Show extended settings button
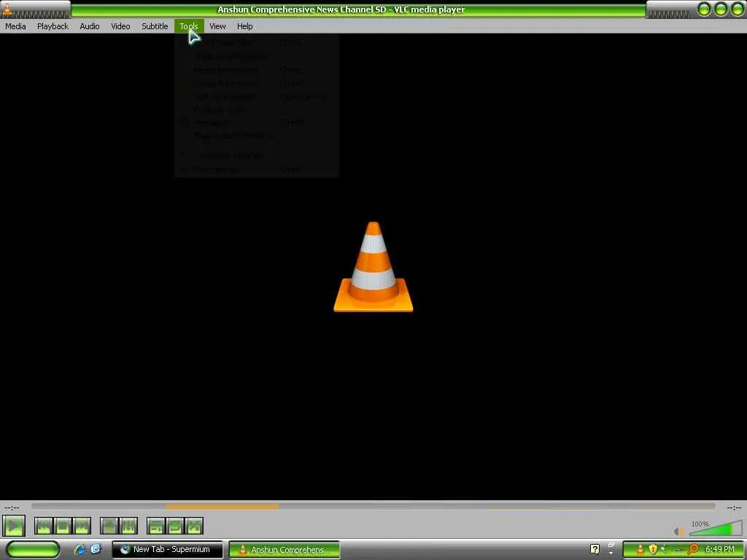 pos(128,526)
